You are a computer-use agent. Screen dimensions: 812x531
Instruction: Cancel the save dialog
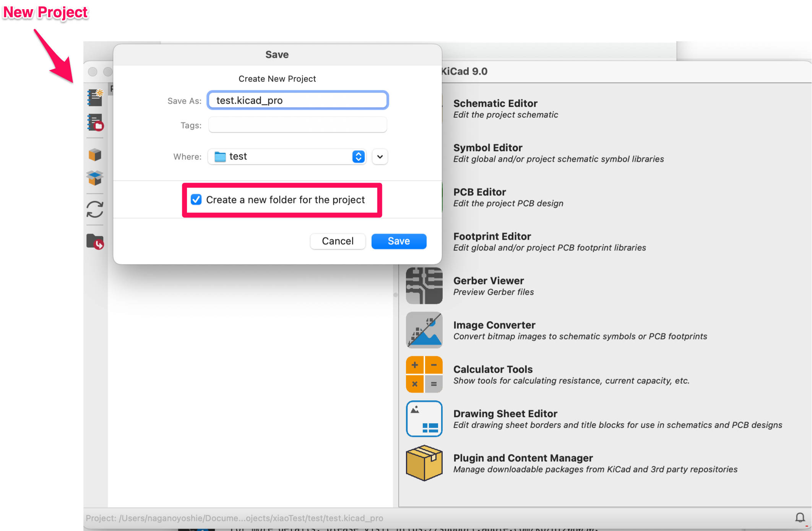(337, 241)
